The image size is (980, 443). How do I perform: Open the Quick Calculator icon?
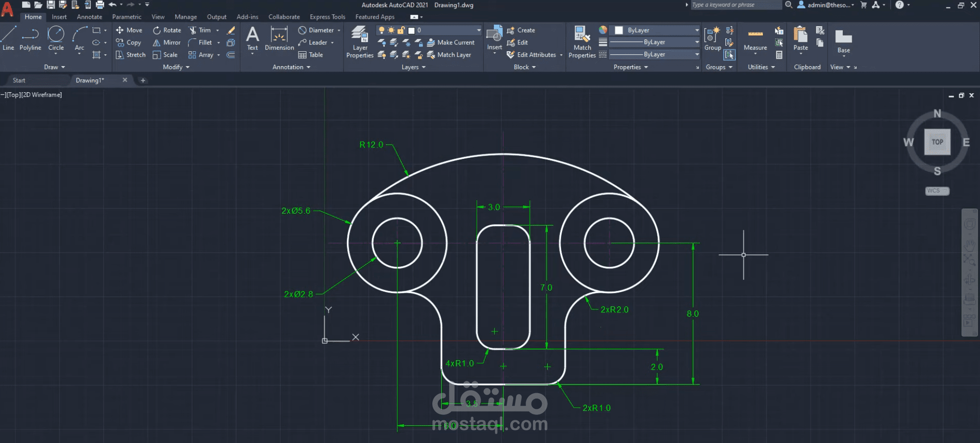click(x=779, y=55)
